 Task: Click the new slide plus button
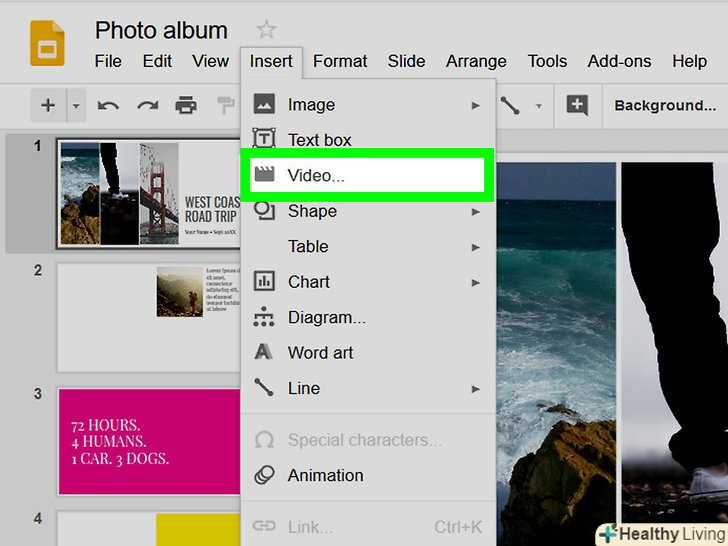click(47, 105)
